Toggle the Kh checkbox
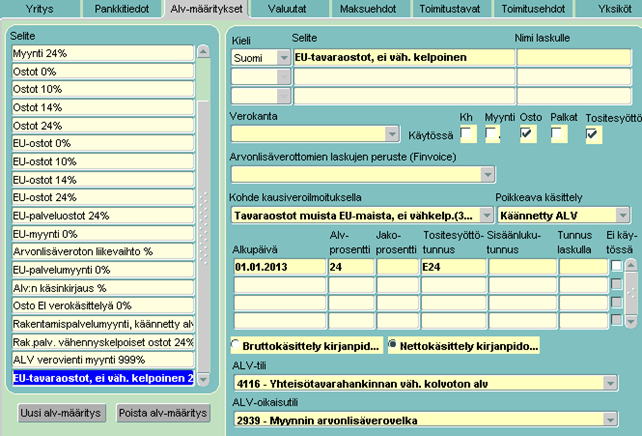Screen dimensions: 642x436 [x=466, y=134]
